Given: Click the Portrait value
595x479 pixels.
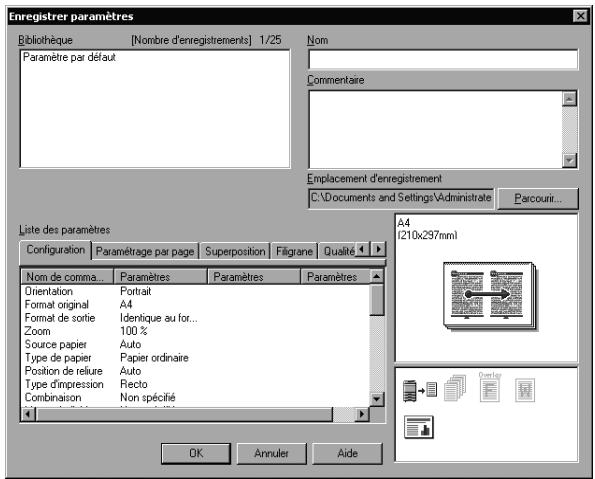Looking at the screenshot, I should click(x=135, y=291).
